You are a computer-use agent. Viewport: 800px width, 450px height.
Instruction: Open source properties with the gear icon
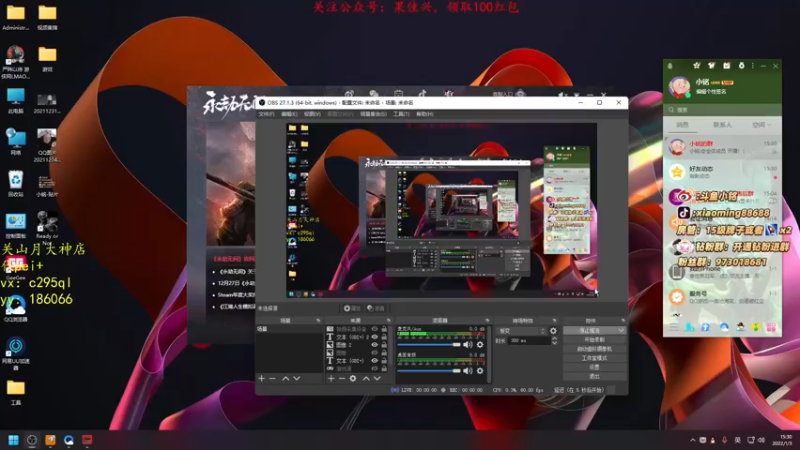tap(353, 379)
